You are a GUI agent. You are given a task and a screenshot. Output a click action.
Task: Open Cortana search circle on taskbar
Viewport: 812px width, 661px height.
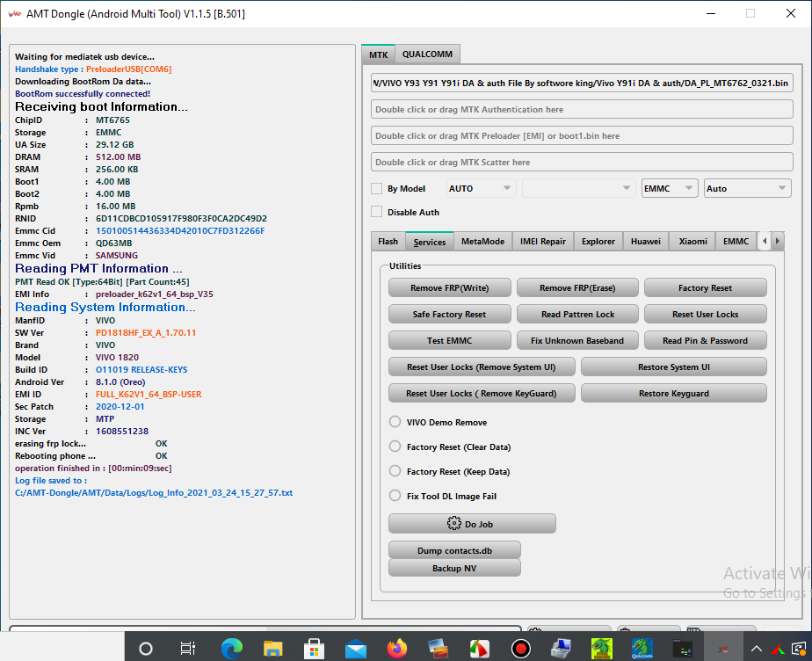(146, 648)
